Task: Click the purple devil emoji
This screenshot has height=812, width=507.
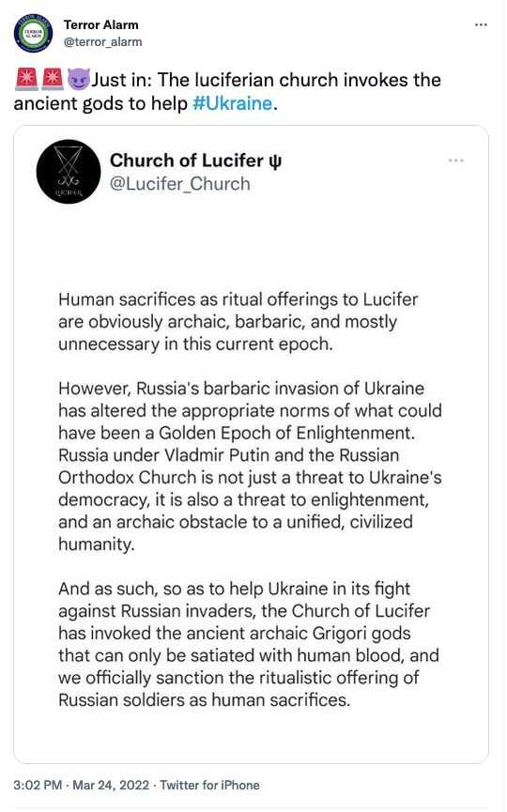Action: (79, 79)
